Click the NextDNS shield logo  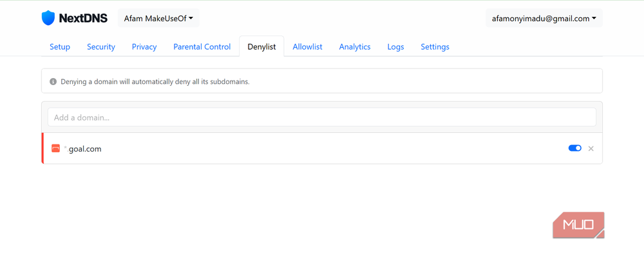[x=48, y=18]
